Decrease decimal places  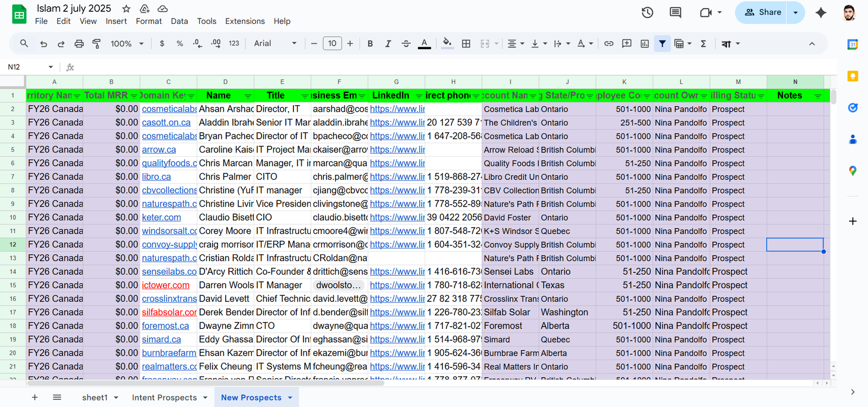click(x=197, y=44)
